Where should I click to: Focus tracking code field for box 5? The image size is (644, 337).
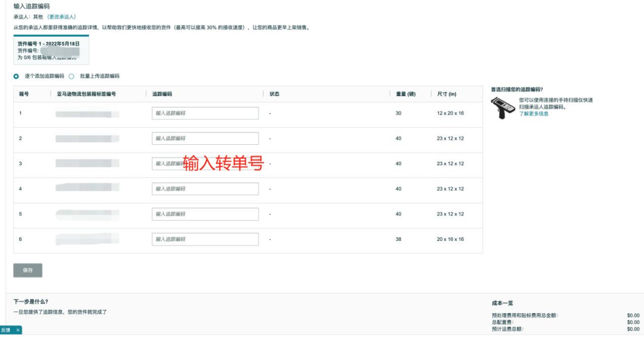point(205,214)
